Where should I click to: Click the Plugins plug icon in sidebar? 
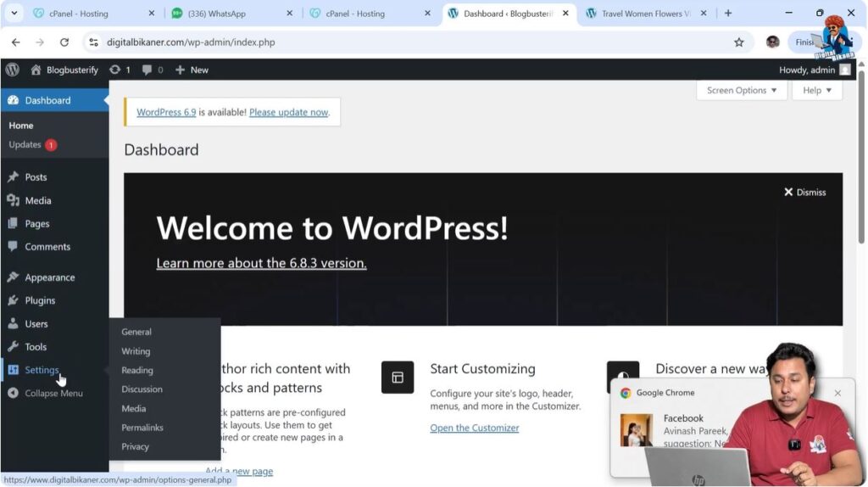coord(13,300)
